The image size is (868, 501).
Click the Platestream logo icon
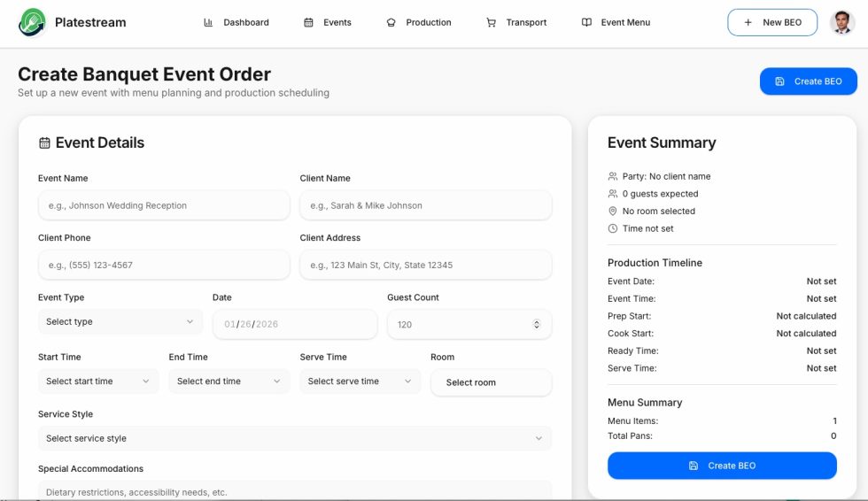[32, 23]
